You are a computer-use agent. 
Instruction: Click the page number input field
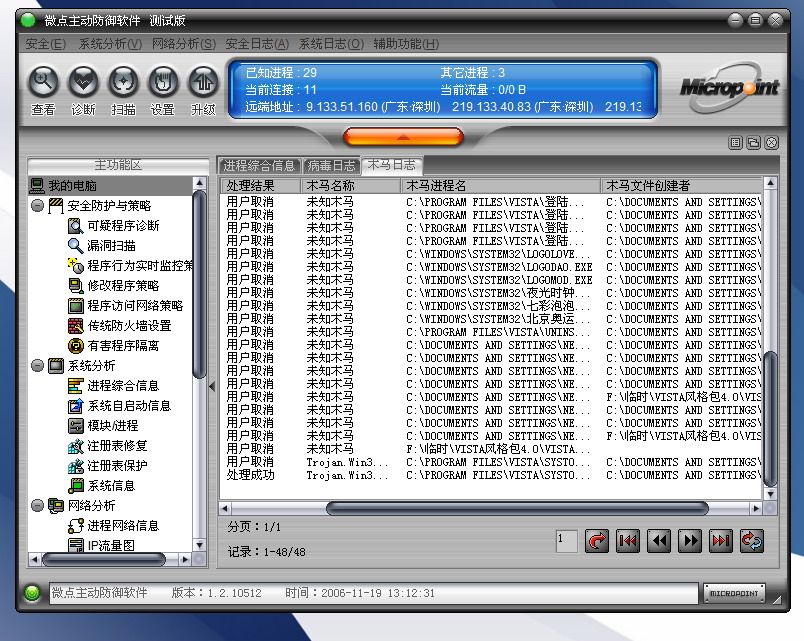(x=567, y=541)
